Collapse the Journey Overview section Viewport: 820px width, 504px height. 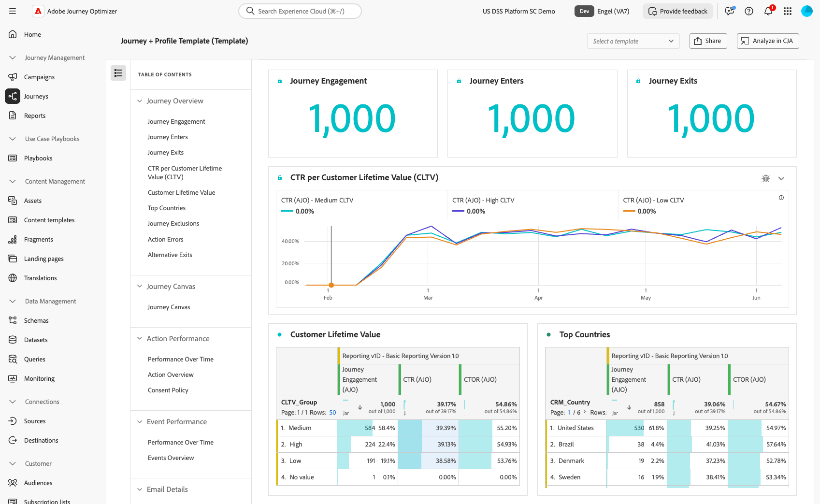coord(140,101)
